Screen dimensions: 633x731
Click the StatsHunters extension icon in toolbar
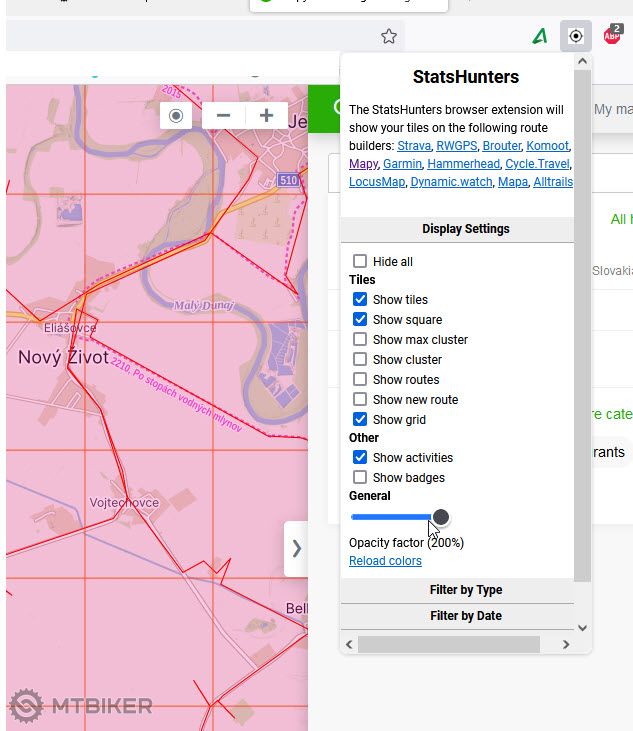tap(575, 36)
